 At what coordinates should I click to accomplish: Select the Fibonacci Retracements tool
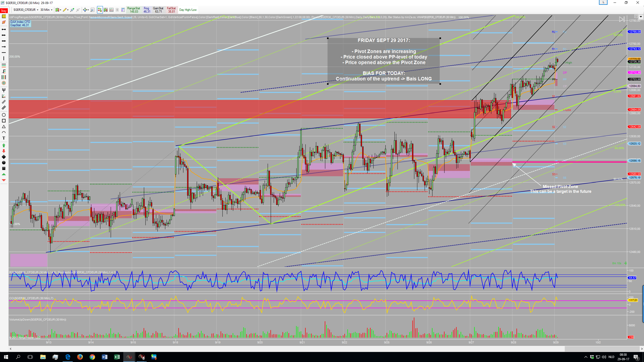tap(4, 65)
